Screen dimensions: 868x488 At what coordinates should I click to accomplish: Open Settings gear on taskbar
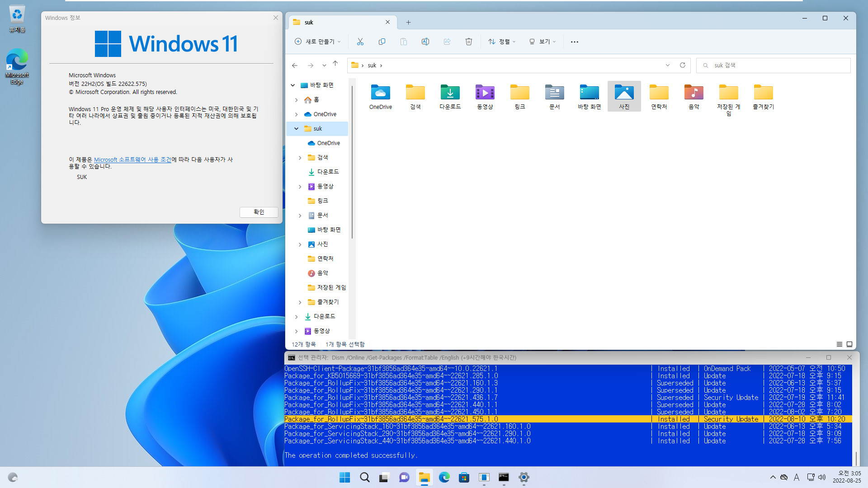click(524, 477)
